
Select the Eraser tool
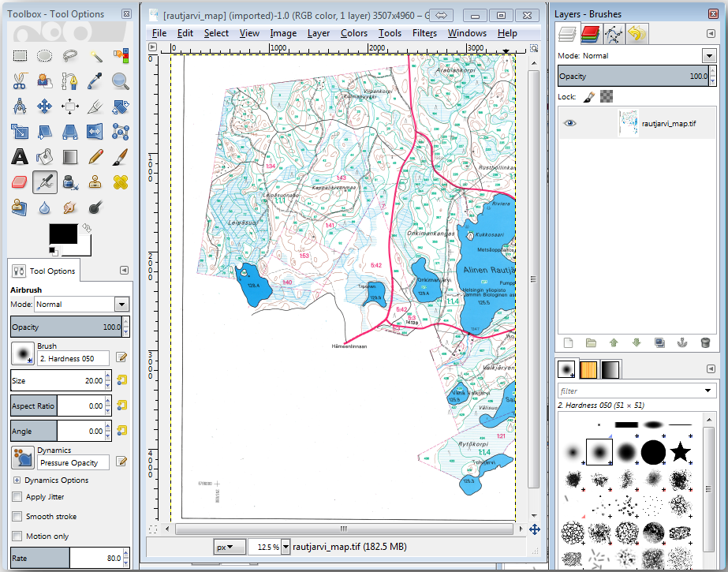(20, 182)
